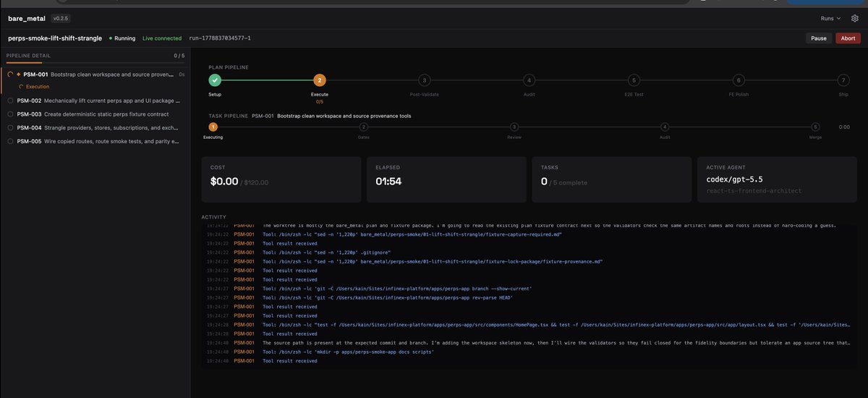Click the status circle beside PSM-004
Screen dimensions: 868x398
click(10, 127)
